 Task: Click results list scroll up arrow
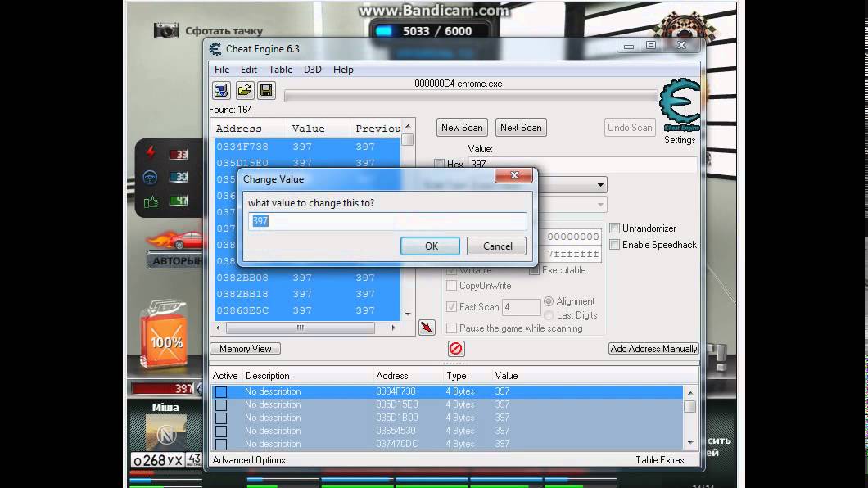point(408,126)
